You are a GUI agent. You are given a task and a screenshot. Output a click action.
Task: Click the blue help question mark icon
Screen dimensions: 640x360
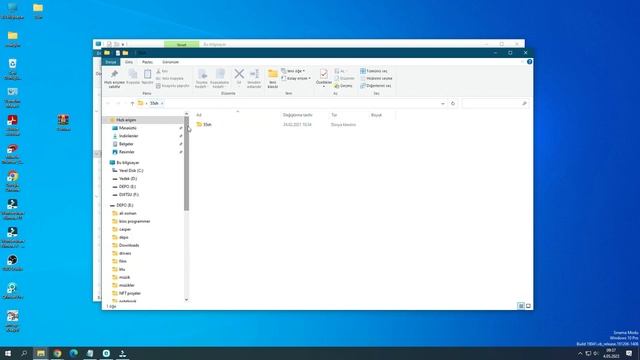click(x=529, y=62)
